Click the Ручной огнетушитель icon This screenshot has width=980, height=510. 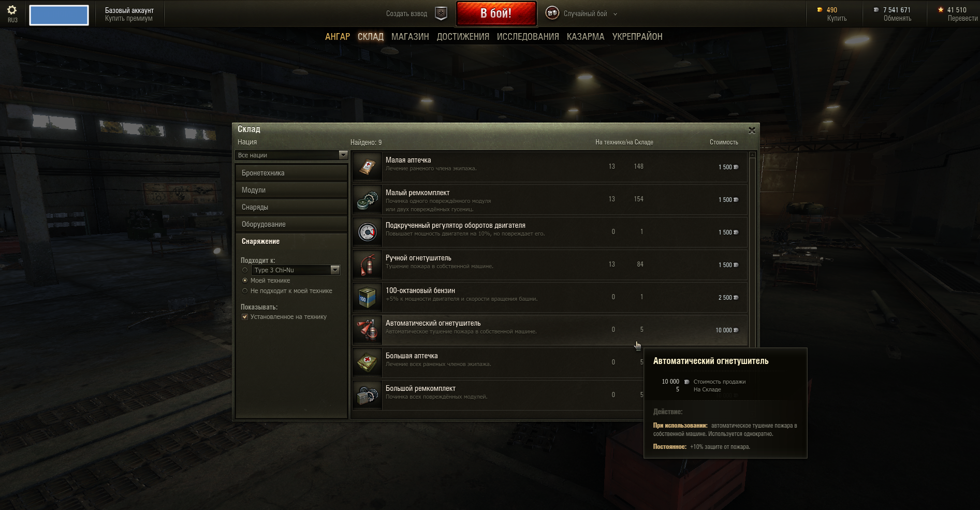pyautogui.click(x=367, y=265)
